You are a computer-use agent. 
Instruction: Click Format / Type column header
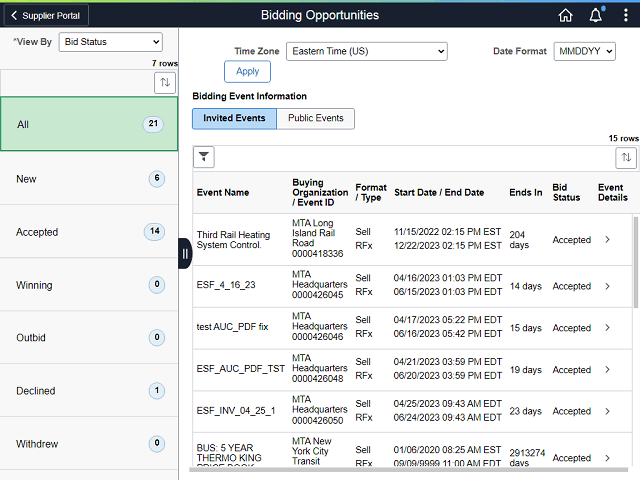click(x=371, y=193)
